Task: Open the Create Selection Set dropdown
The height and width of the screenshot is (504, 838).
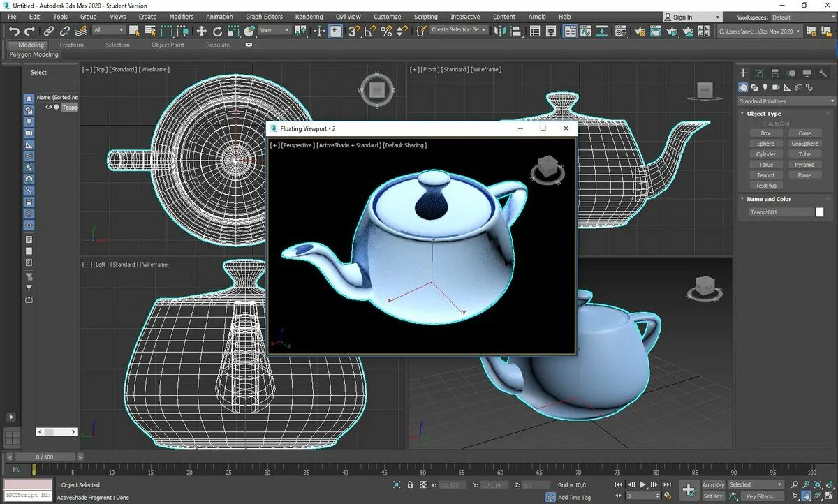Action: [458, 30]
